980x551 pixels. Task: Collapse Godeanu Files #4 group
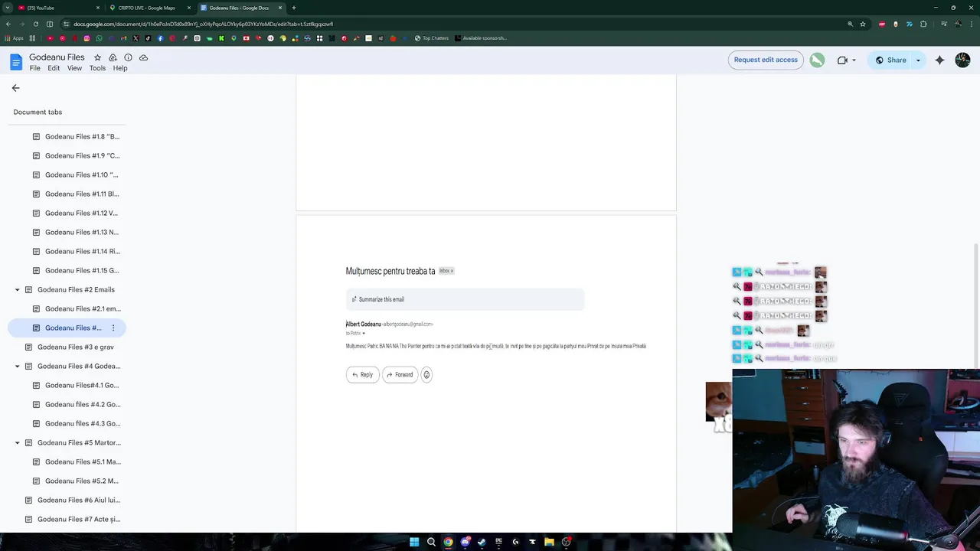coord(18,367)
